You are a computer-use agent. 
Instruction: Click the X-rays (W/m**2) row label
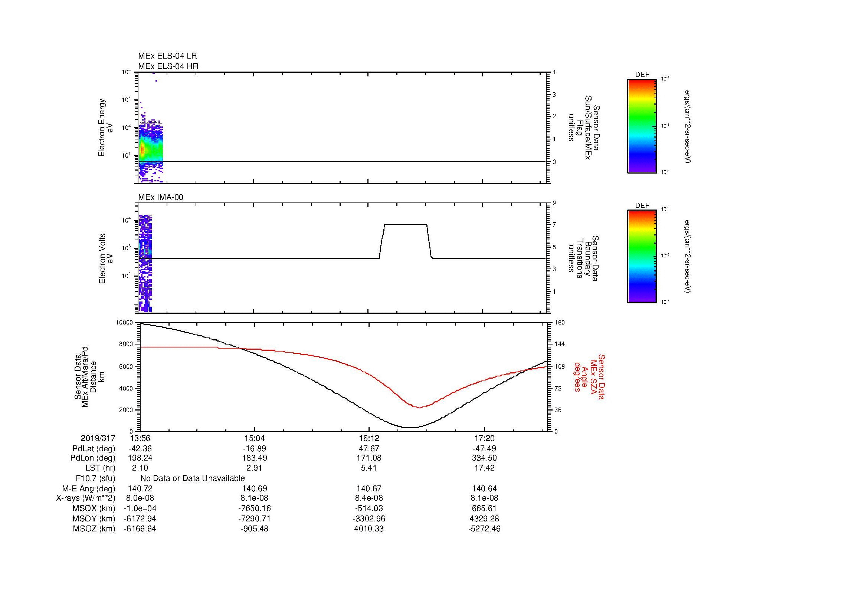(86, 498)
